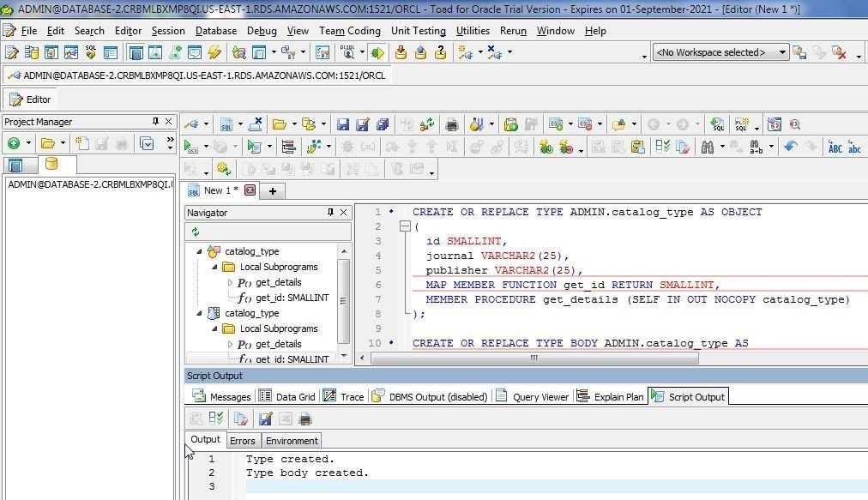Close the New 1 editor tab
Image resolution: width=868 pixels, height=500 pixels.
[250, 190]
